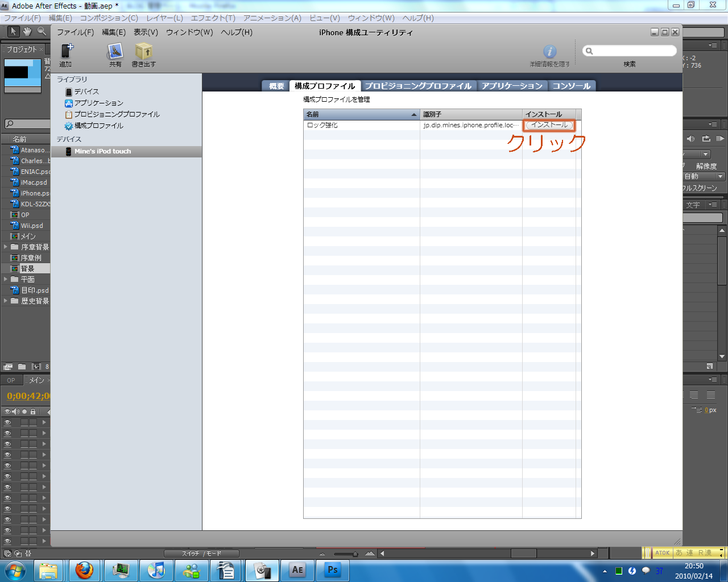Toggle the preview loop option icon
Viewport: 728px width, 582px height.
click(x=706, y=139)
